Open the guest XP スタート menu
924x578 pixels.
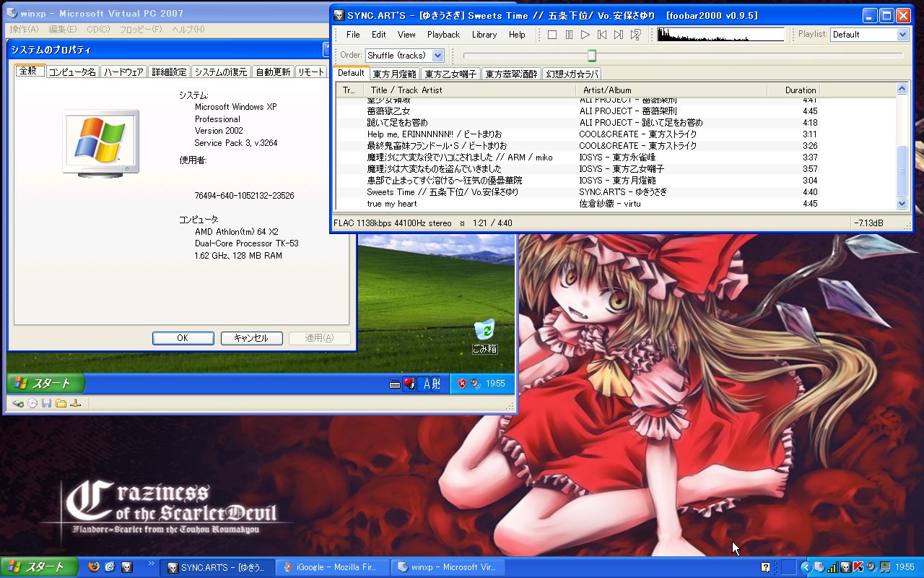point(45,384)
